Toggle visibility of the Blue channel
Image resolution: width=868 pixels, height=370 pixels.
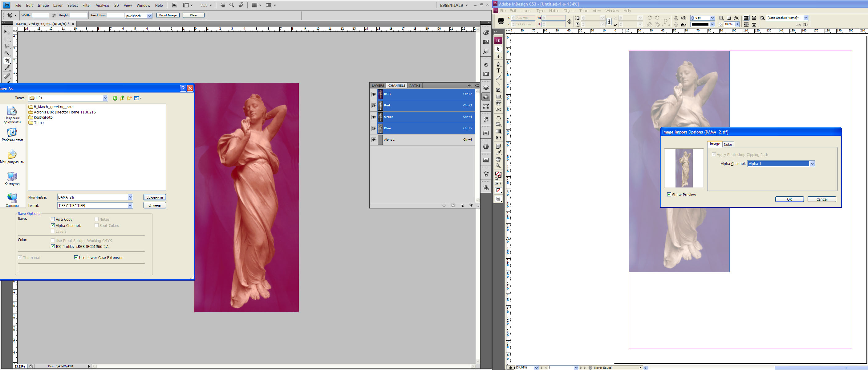point(374,129)
